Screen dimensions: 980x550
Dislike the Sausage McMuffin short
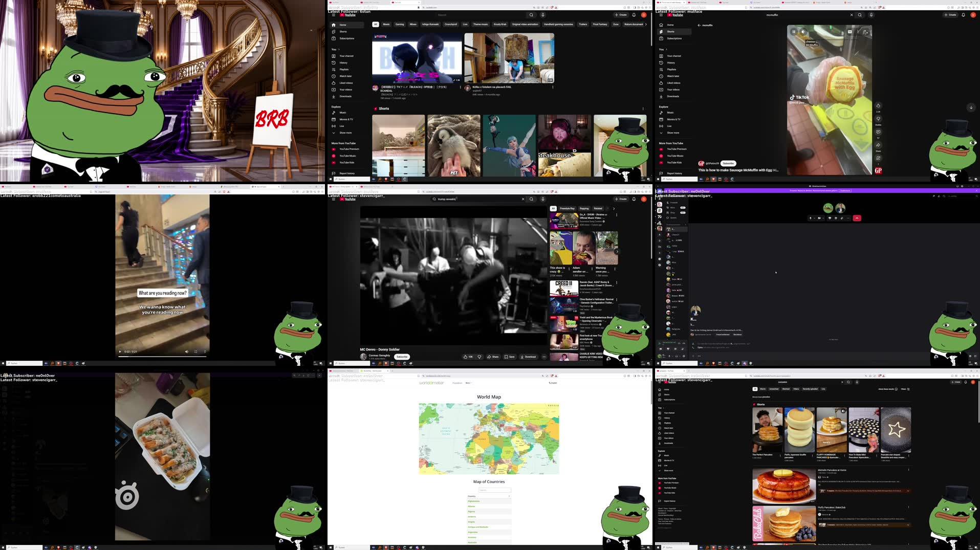pos(878,119)
